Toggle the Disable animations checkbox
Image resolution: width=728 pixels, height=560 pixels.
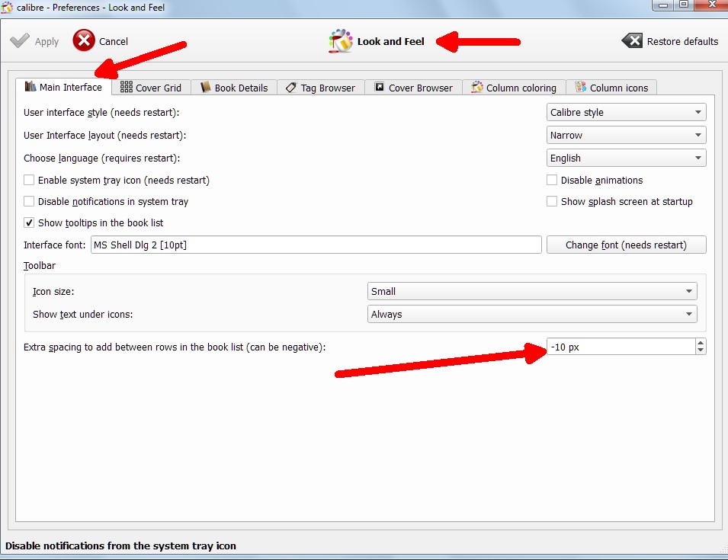552,180
